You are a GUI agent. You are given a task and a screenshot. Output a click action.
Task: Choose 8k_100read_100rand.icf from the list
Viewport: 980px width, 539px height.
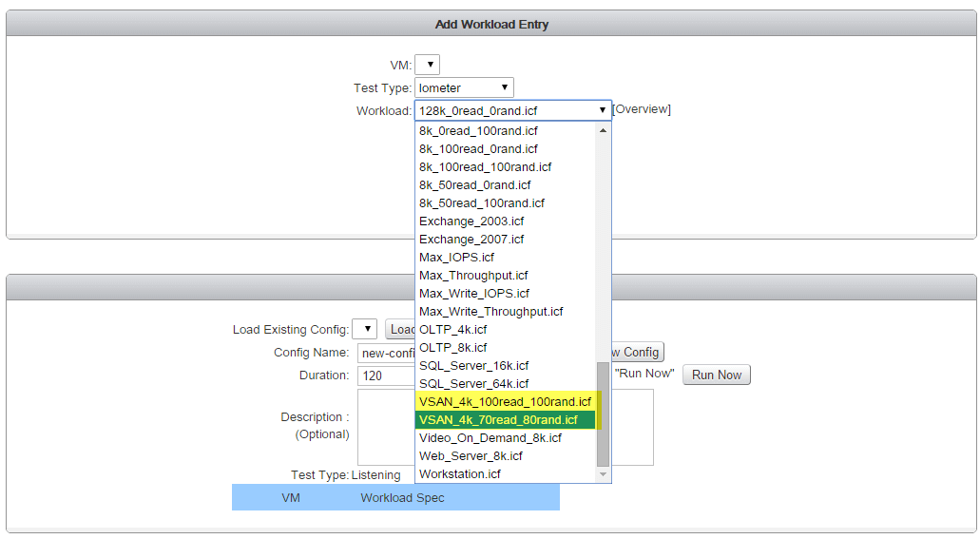coord(507,167)
